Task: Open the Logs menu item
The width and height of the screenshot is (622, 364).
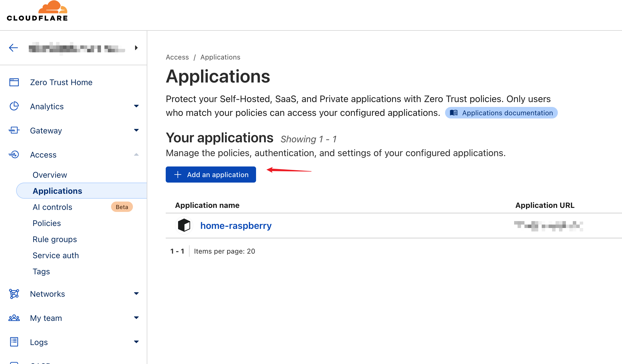Action: click(x=39, y=342)
